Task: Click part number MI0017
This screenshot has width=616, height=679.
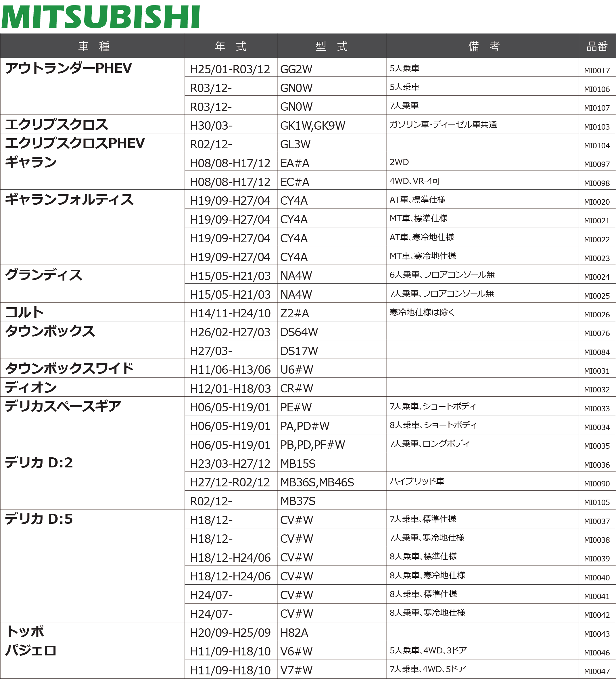Action: tap(596, 71)
